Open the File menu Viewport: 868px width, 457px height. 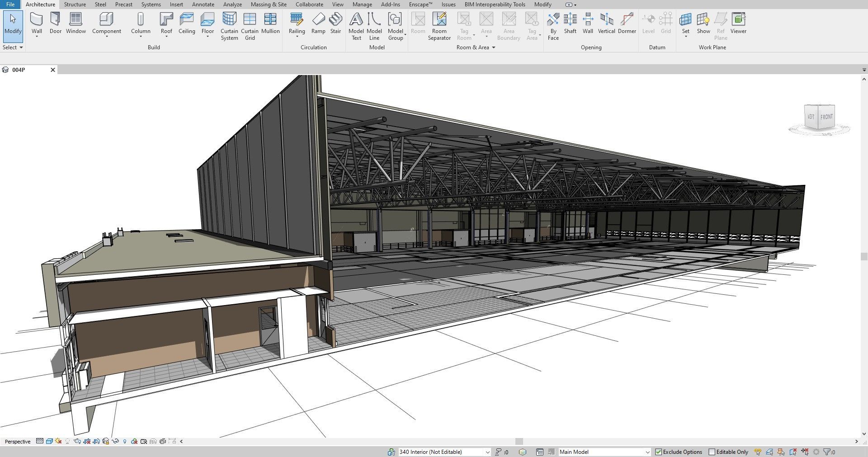10,5
